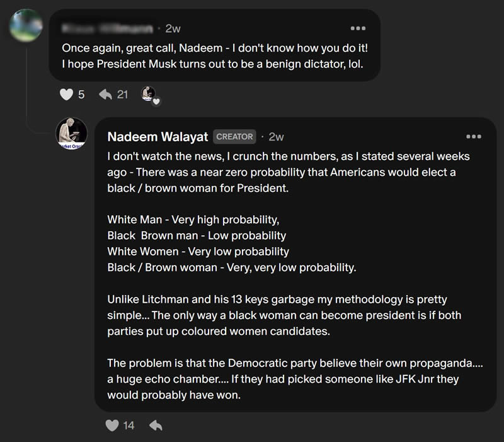Like the top comment with the heart icon
The width and height of the screenshot is (504, 442).
click(66, 95)
